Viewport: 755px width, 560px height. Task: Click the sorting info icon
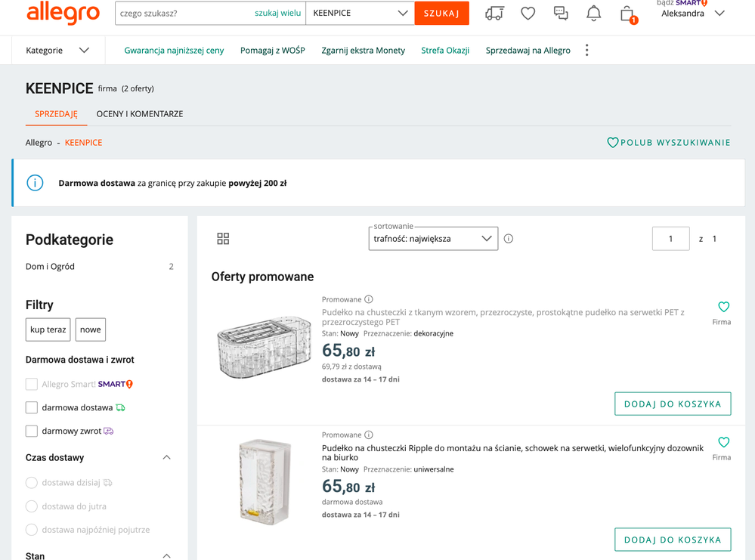pos(508,239)
